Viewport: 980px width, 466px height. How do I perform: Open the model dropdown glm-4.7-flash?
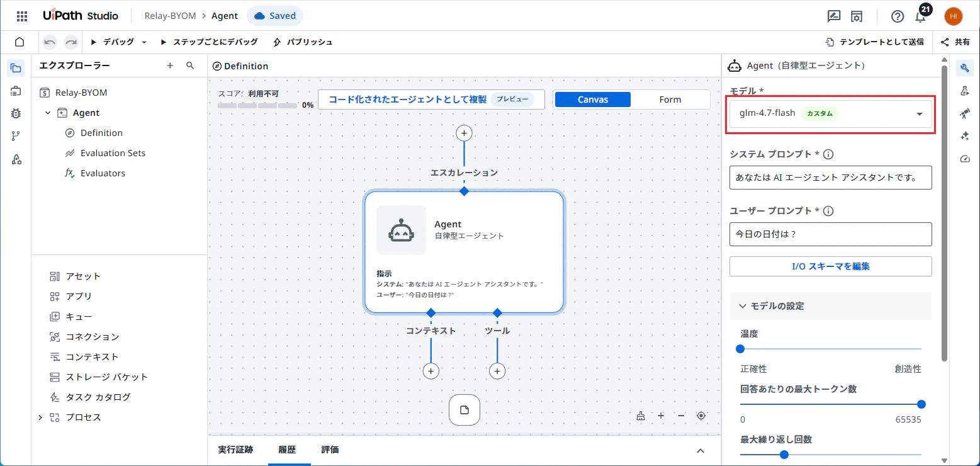(830, 114)
